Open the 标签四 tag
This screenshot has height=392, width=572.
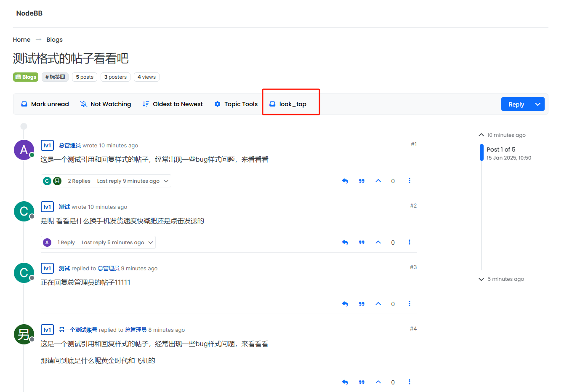coord(55,77)
